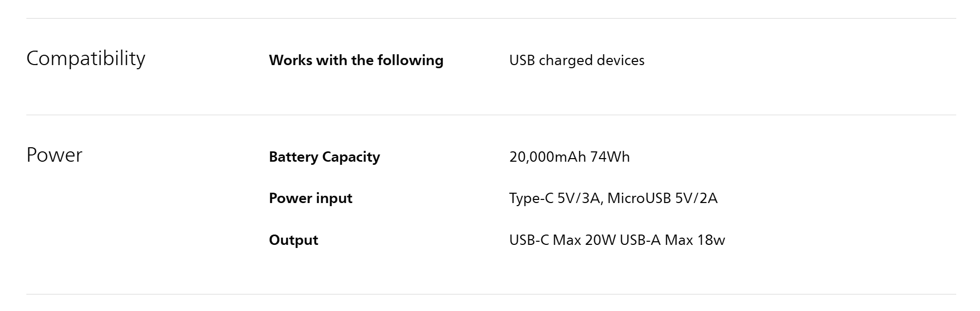Click the word "devices" in the Compatibility row
The image size is (980, 311).
(620, 60)
